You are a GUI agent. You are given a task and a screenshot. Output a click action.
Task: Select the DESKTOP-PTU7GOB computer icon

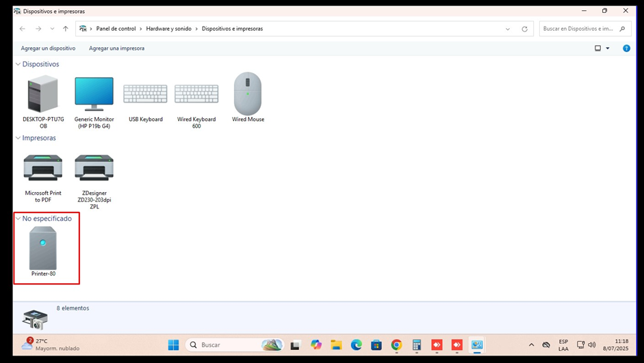pos(42,94)
